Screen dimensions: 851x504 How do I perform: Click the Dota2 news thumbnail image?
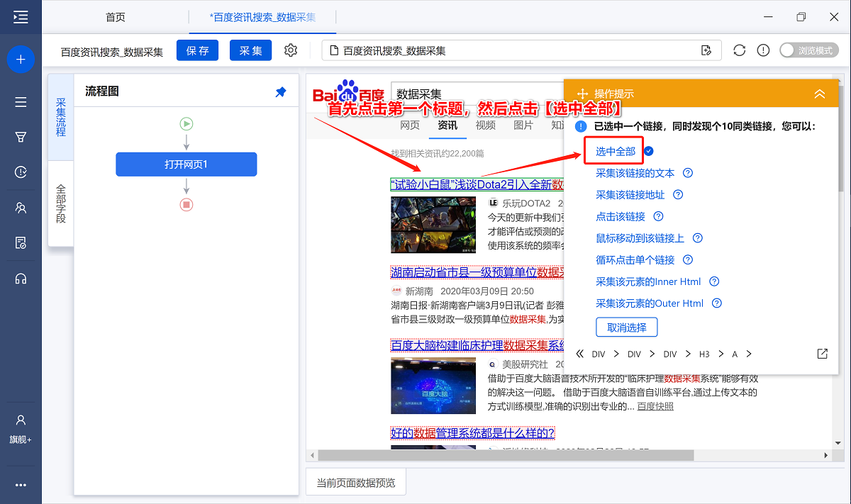click(x=433, y=224)
